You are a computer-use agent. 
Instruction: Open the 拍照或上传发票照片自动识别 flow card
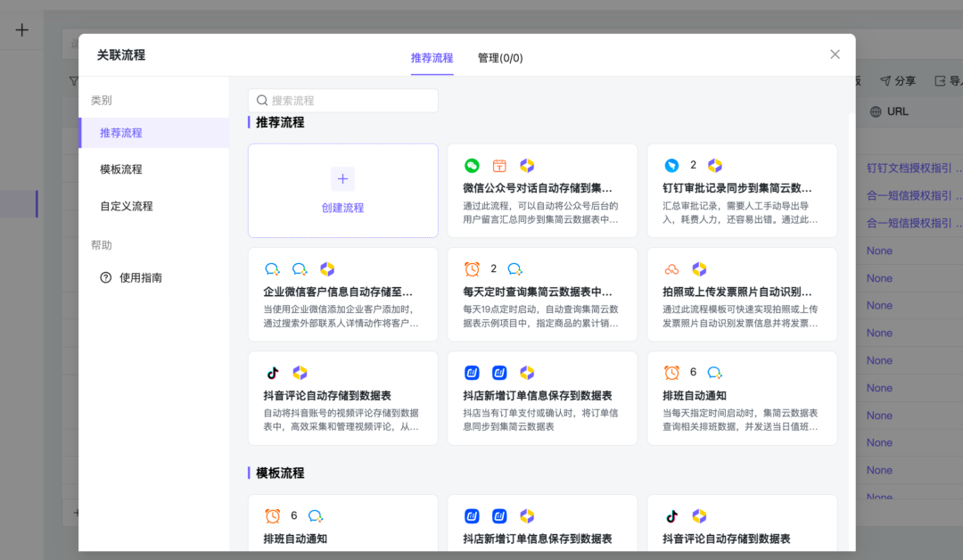[x=742, y=295]
